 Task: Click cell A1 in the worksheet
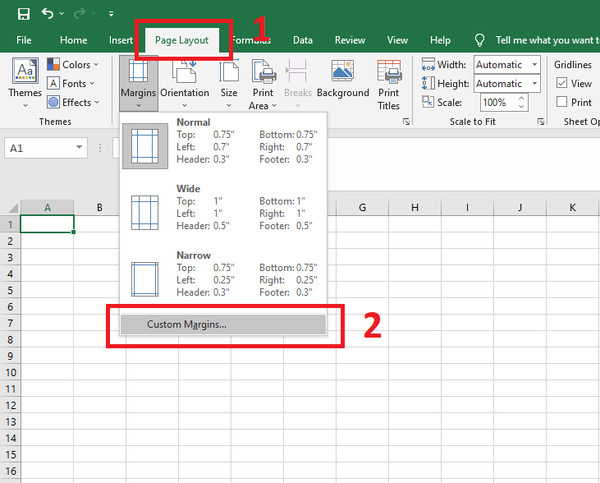pos(47,224)
